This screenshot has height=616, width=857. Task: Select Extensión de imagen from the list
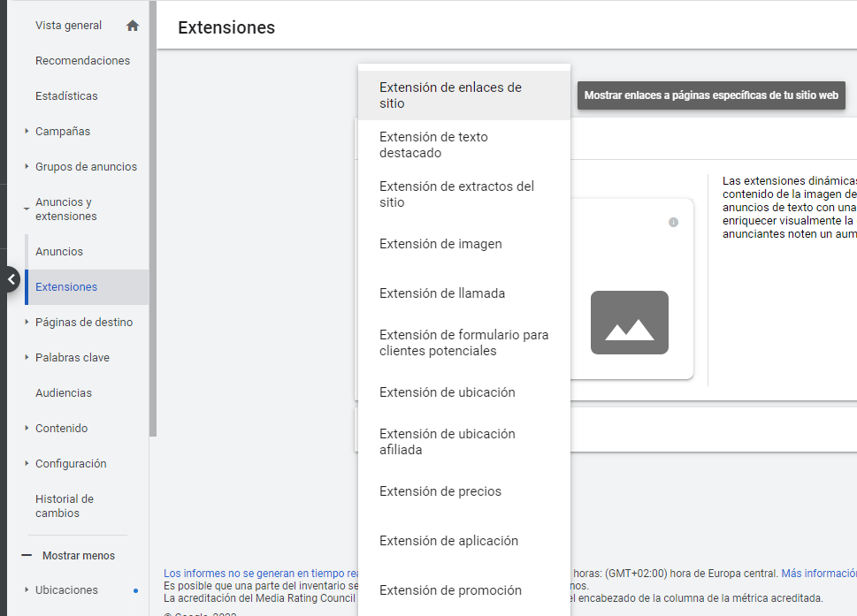pos(440,244)
